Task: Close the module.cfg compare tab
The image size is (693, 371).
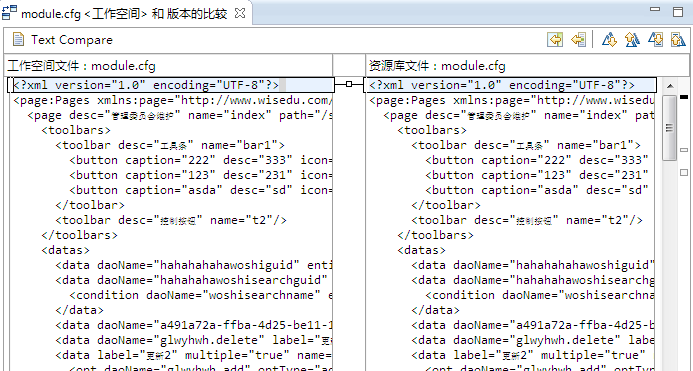Action: (240, 13)
